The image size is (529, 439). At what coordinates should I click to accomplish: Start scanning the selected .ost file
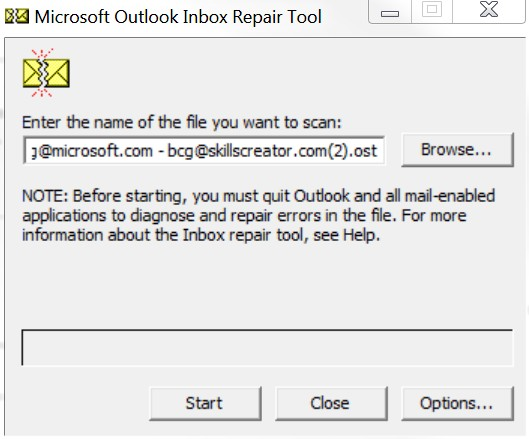tap(205, 403)
